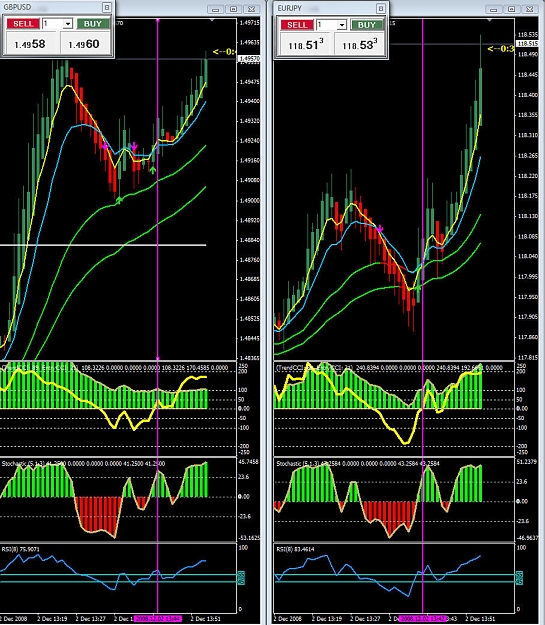Click 118.130 on the EURJPY price axis
Viewport: 545px width, 625px height.
coord(527,216)
